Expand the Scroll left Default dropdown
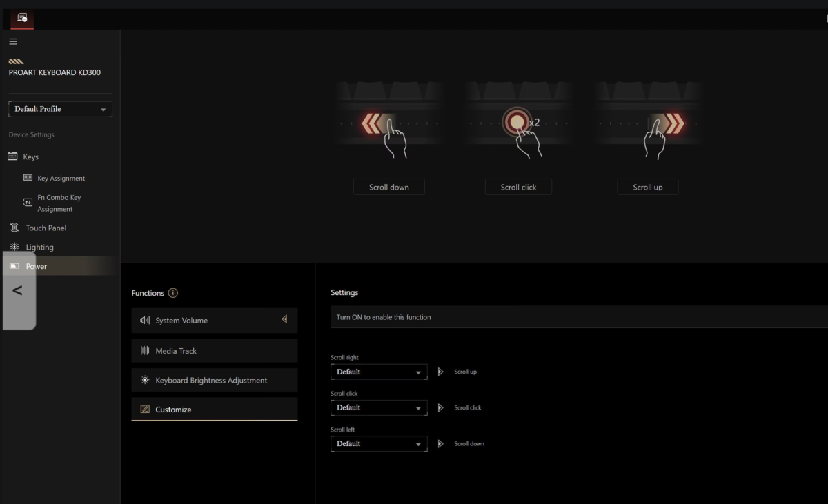Screen dimensions: 828x504 click(379, 443)
